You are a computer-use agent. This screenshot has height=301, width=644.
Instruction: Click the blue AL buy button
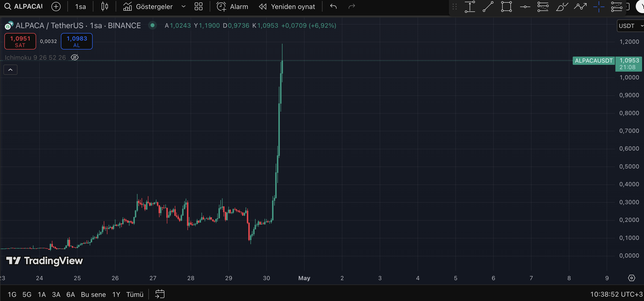click(77, 41)
